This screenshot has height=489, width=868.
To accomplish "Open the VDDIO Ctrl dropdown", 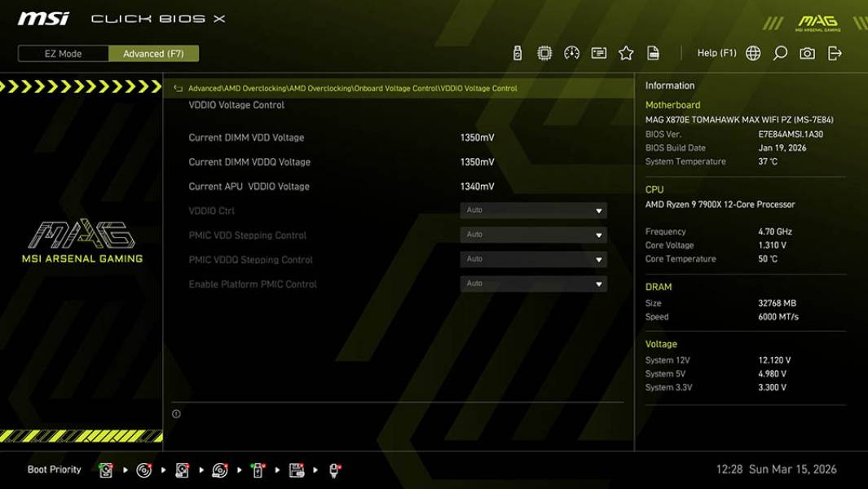I will (534, 210).
